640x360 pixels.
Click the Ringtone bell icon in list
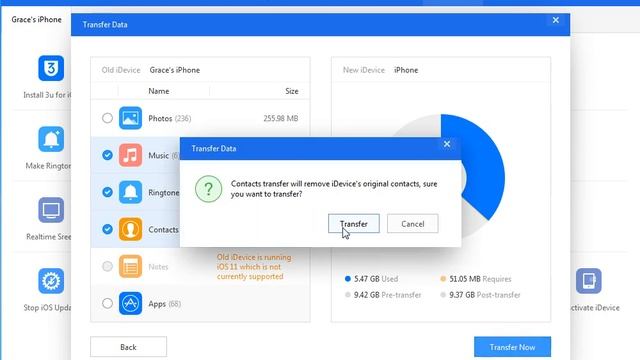point(130,192)
